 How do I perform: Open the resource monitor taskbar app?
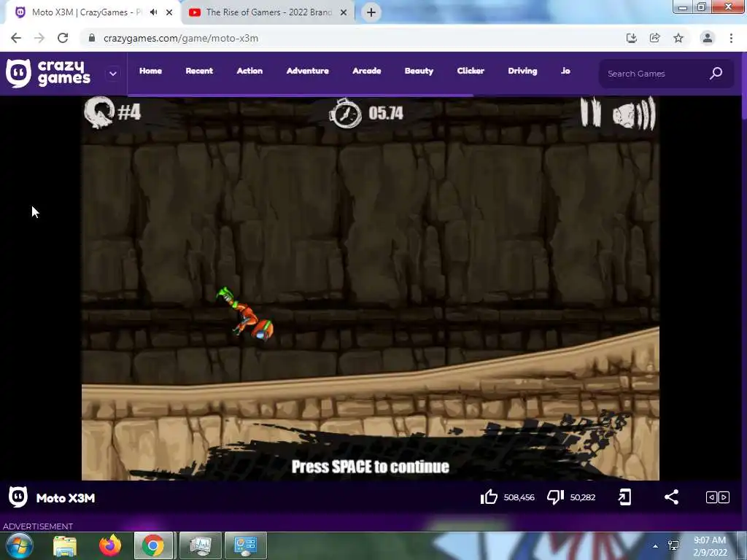tap(200, 545)
